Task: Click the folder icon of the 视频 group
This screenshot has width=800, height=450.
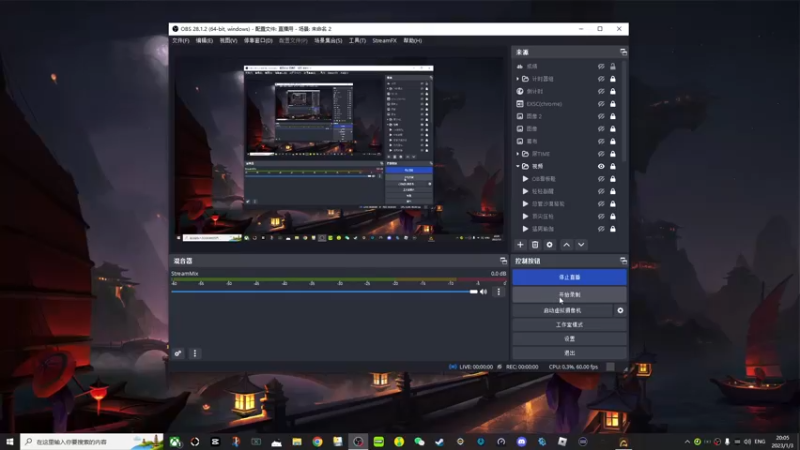Action: [526, 166]
